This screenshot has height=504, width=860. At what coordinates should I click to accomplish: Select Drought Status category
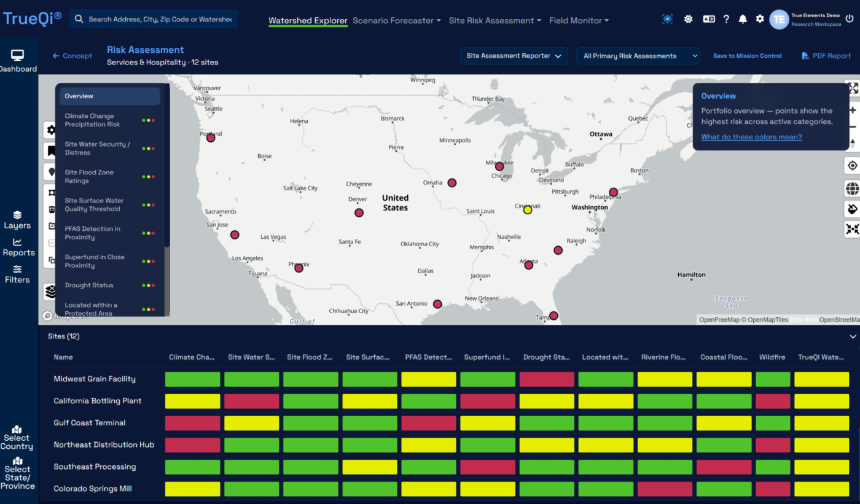click(110, 285)
